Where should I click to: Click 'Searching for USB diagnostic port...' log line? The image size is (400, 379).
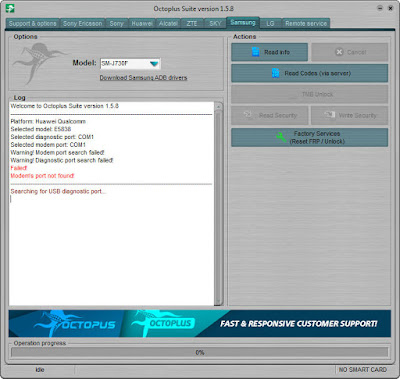[58, 191]
